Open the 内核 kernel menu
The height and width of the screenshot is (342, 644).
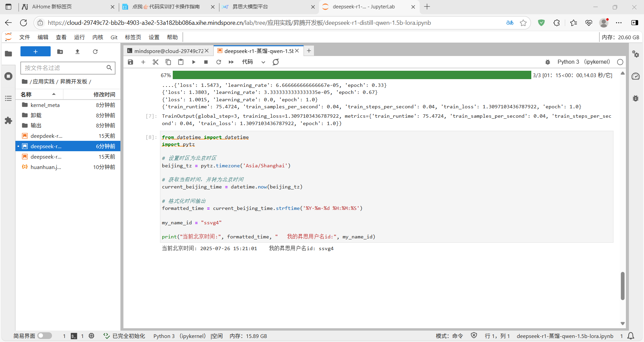point(98,37)
